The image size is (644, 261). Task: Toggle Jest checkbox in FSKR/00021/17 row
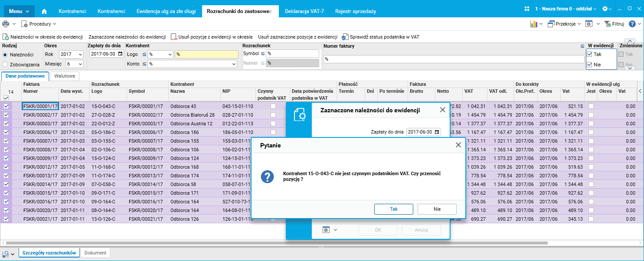pyautogui.click(x=591, y=219)
